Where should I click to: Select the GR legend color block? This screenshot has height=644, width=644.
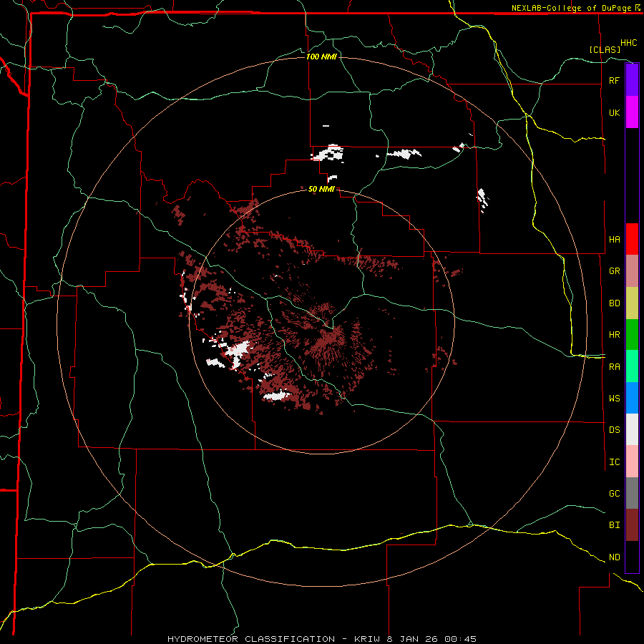tap(632, 271)
